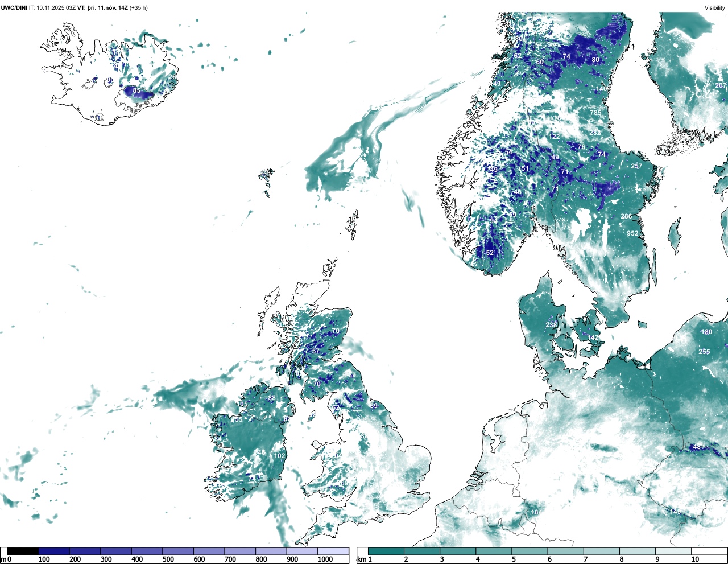Click the 'Visibility' title at top right
Image resolution: width=728 pixels, height=564 pixels.
715,8
